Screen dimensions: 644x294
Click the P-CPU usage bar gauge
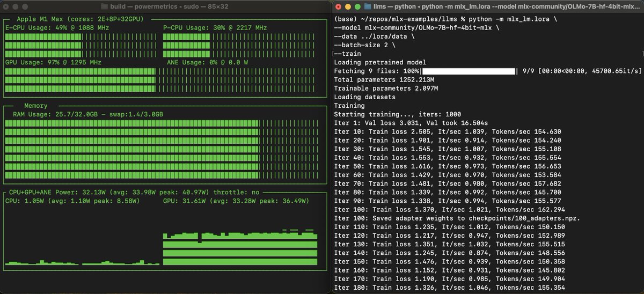point(239,45)
